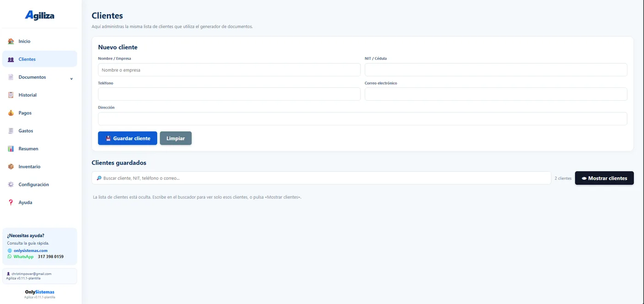Open the onlysistemas.com link

30,251
